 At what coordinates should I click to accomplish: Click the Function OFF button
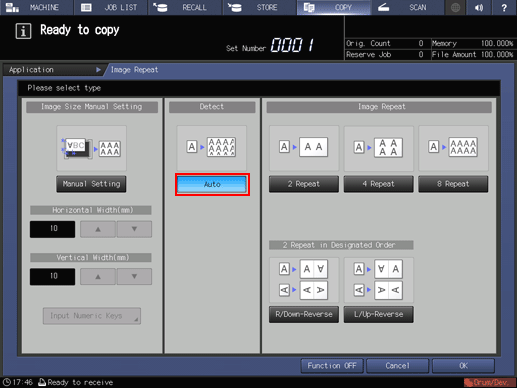click(332, 366)
